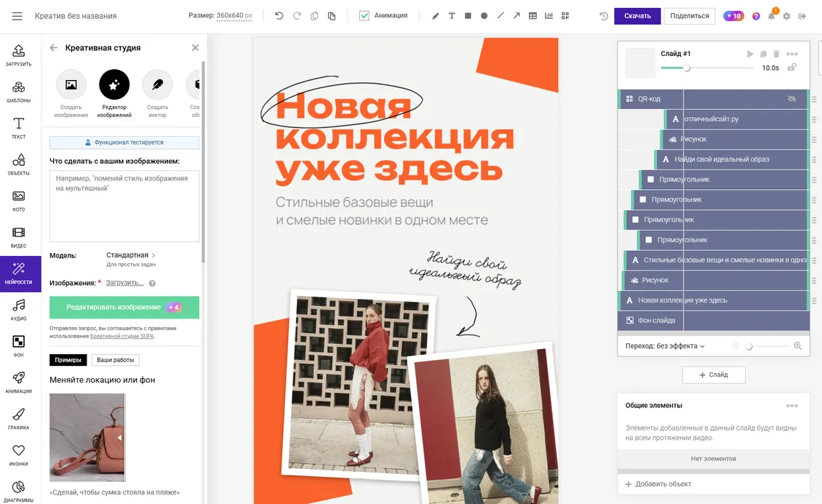Select the circle shape tool
Viewport: 822px width, 504px height.
coord(484,16)
